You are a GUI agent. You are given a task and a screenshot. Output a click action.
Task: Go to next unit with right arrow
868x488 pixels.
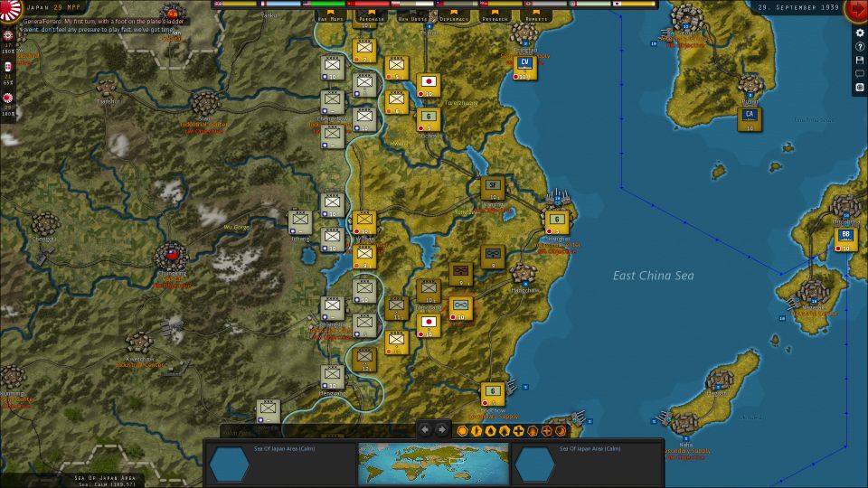[441, 429]
